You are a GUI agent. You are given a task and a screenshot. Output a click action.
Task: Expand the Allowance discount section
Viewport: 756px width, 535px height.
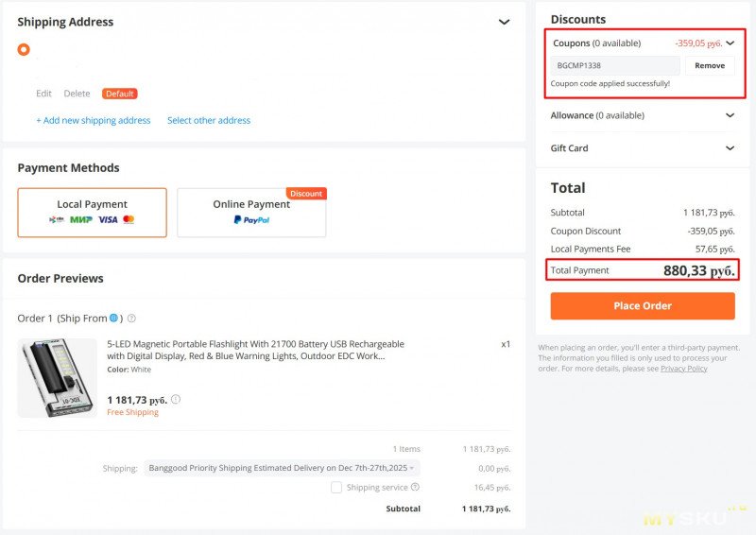tap(730, 115)
